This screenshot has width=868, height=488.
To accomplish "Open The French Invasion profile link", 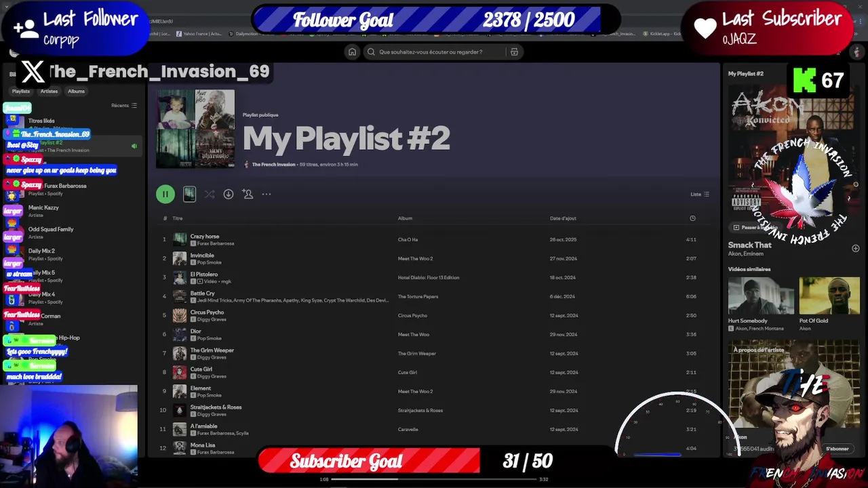I will click(x=273, y=164).
